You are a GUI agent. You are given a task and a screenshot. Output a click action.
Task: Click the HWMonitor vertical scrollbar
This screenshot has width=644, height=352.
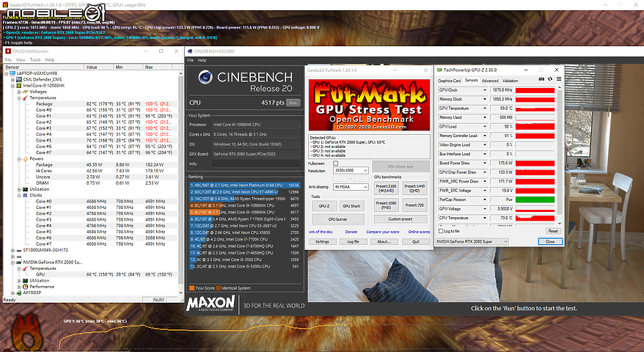pyautogui.click(x=180, y=183)
